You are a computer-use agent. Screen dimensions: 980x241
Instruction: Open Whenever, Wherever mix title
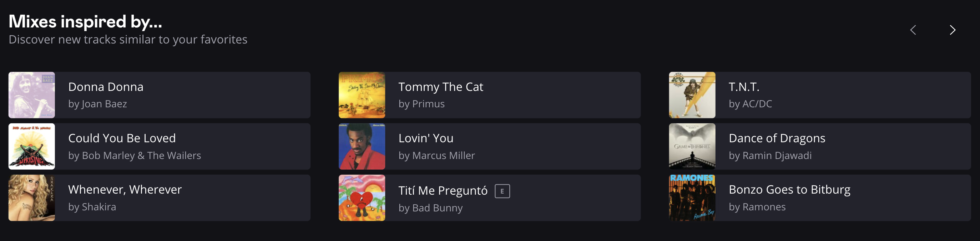click(x=125, y=190)
